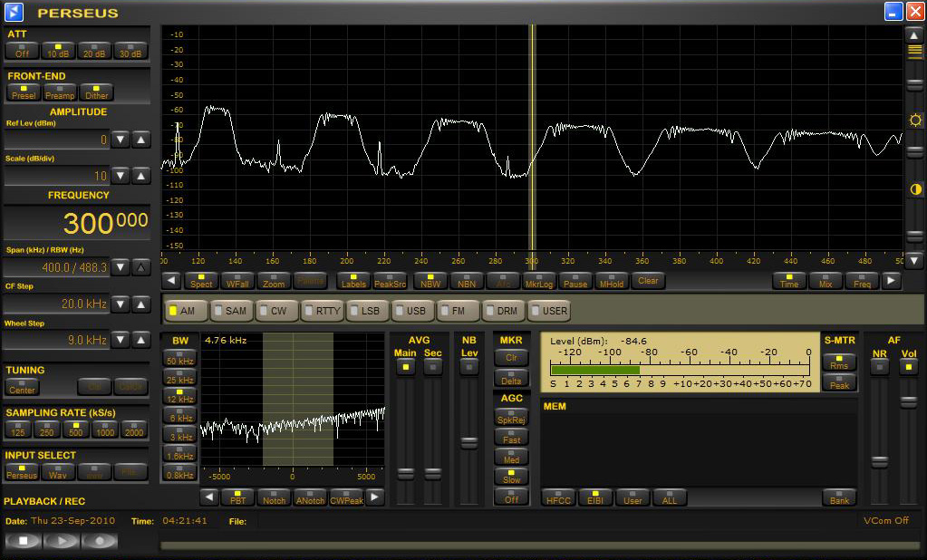This screenshot has height=560, width=927.
Task: Decrease Ref Lev with down arrow
Action: point(121,140)
